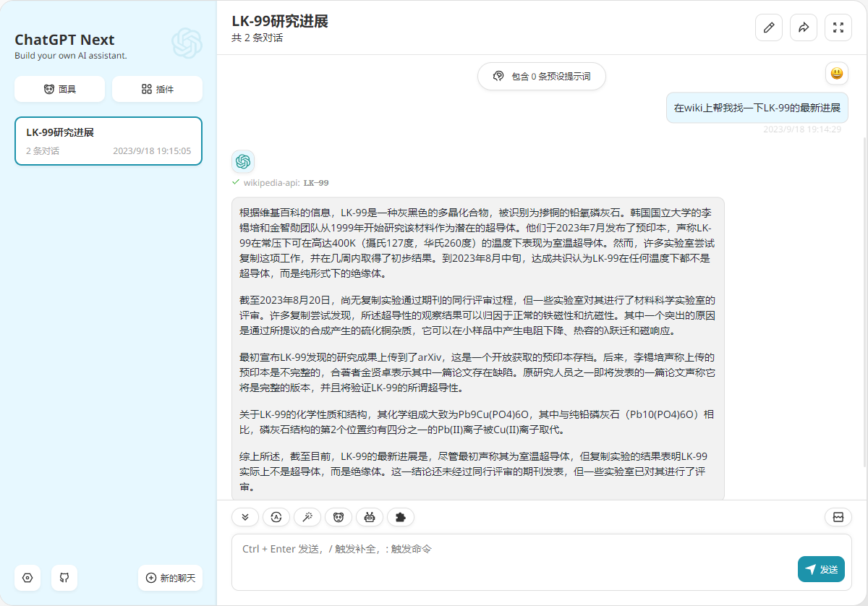Open the GitHub repository icon

pos(64,578)
